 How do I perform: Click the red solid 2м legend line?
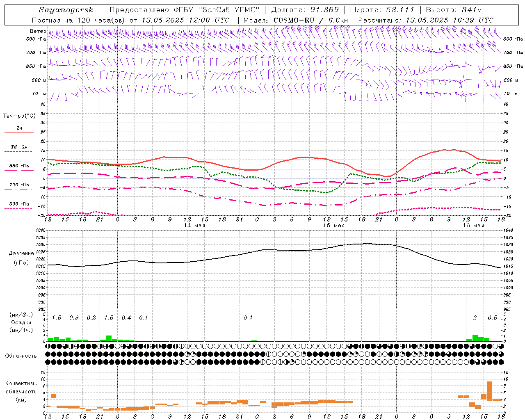[x=19, y=133]
